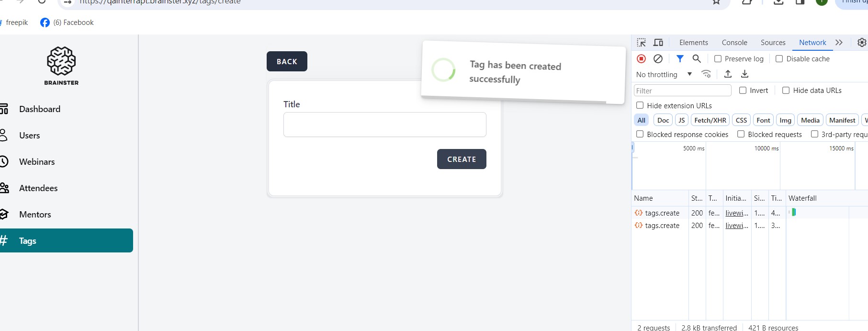Toggle the device toolbar icon
Screen dimensions: 868x331
pyautogui.click(x=658, y=43)
